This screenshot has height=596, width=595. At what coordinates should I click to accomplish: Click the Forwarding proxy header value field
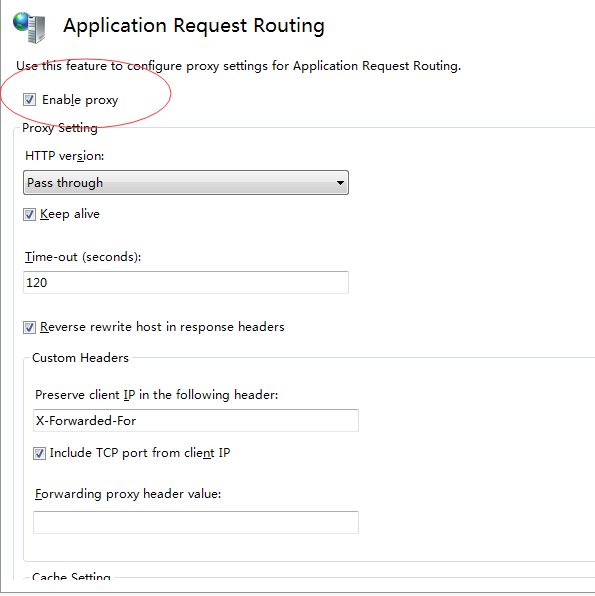point(196,522)
